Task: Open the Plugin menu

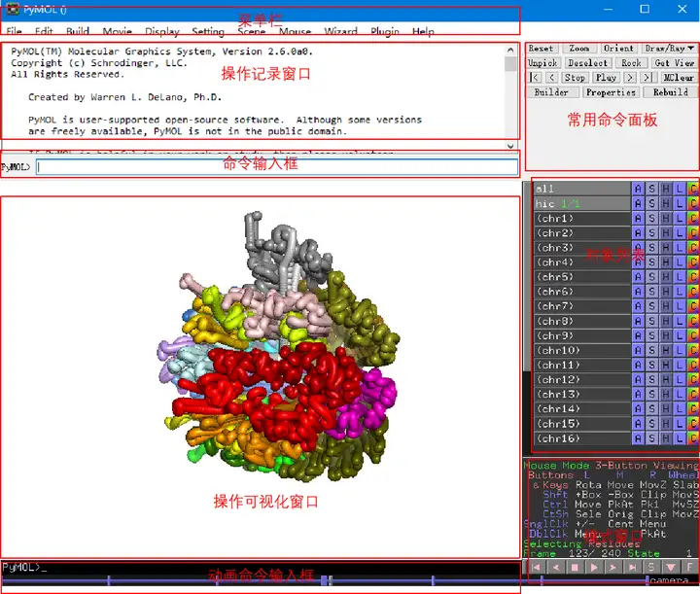Action: tap(385, 31)
